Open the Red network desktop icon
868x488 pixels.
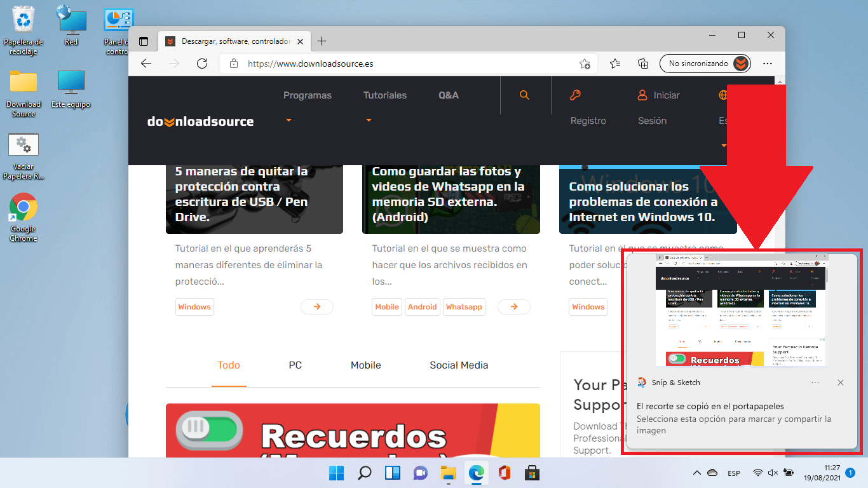click(x=71, y=25)
